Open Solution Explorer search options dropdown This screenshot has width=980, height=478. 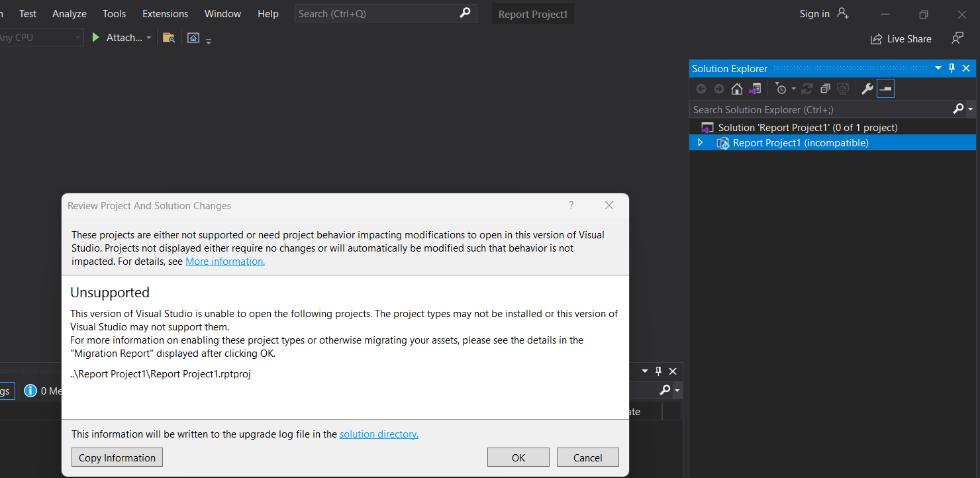(971, 109)
